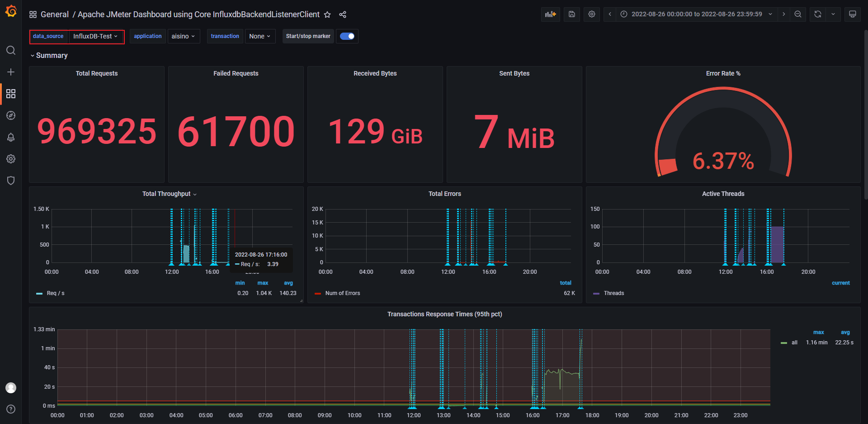Click the Create plus icon in sidebar

[x=11, y=72]
